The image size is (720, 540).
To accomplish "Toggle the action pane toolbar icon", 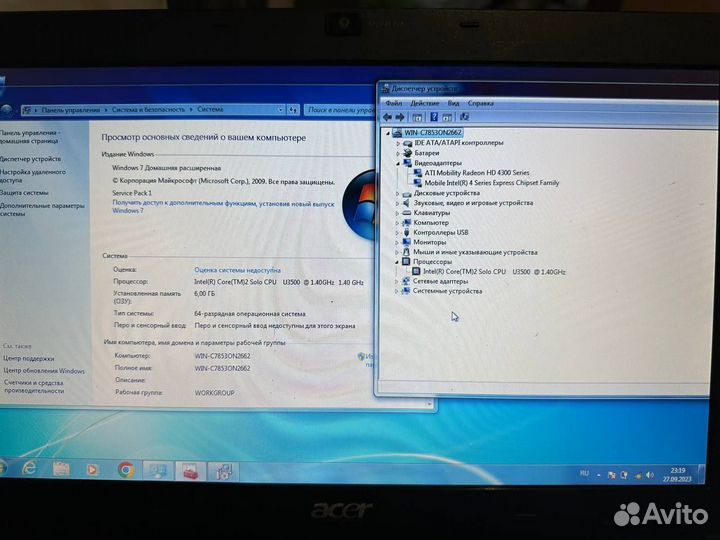I will 447,118.
